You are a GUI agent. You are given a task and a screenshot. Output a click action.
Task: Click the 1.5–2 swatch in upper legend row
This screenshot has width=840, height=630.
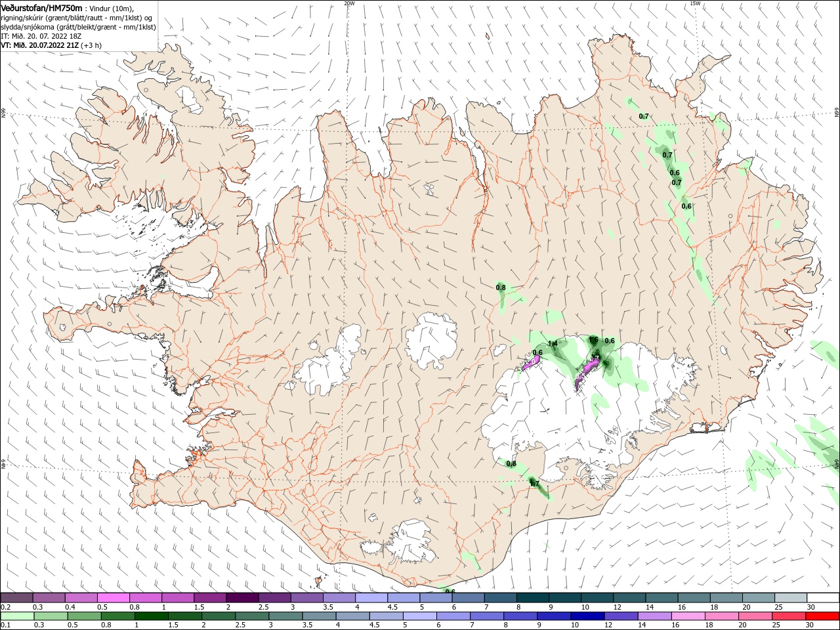pyautogui.click(x=211, y=597)
